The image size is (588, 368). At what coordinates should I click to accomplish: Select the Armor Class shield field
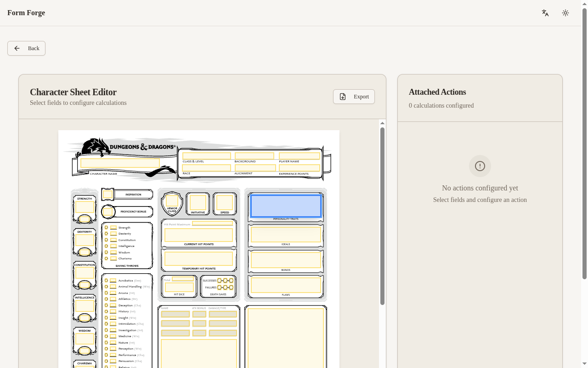coord(172,201)
